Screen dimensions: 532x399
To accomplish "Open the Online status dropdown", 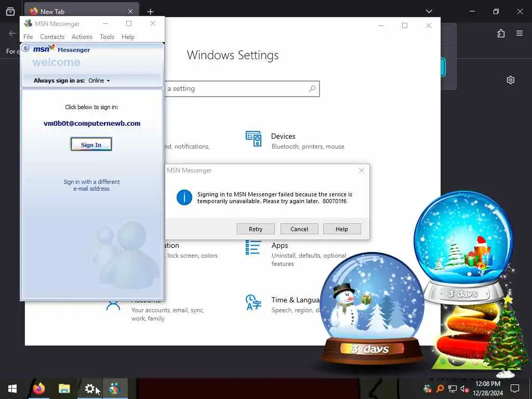I will [x=99, y=81].
